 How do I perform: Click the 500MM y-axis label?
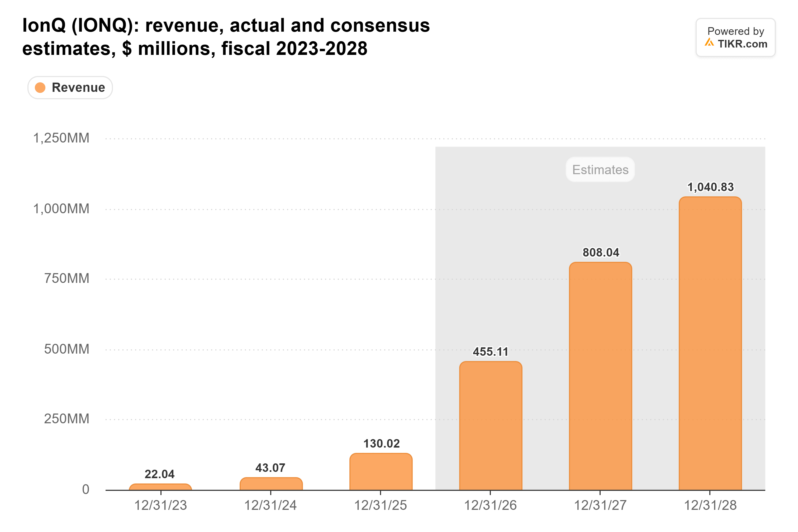tap(67, 349)
